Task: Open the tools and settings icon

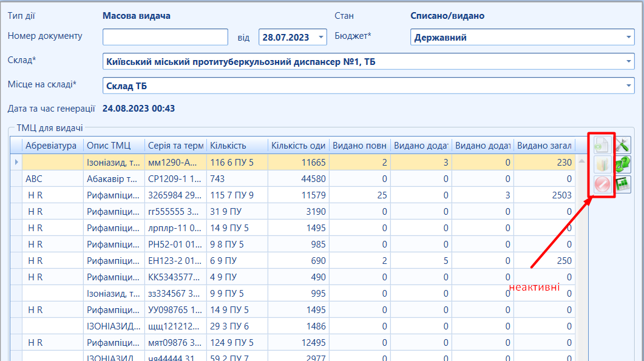Action: tap(623, 145)
